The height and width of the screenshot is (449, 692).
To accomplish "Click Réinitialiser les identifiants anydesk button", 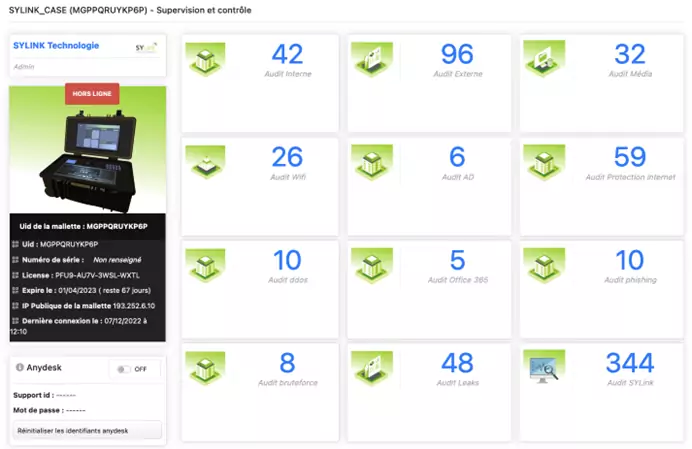I will click(87, 430).
